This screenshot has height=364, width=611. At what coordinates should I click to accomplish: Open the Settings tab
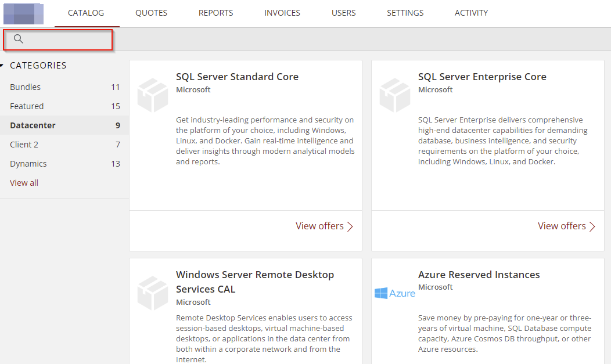(405, 13)
